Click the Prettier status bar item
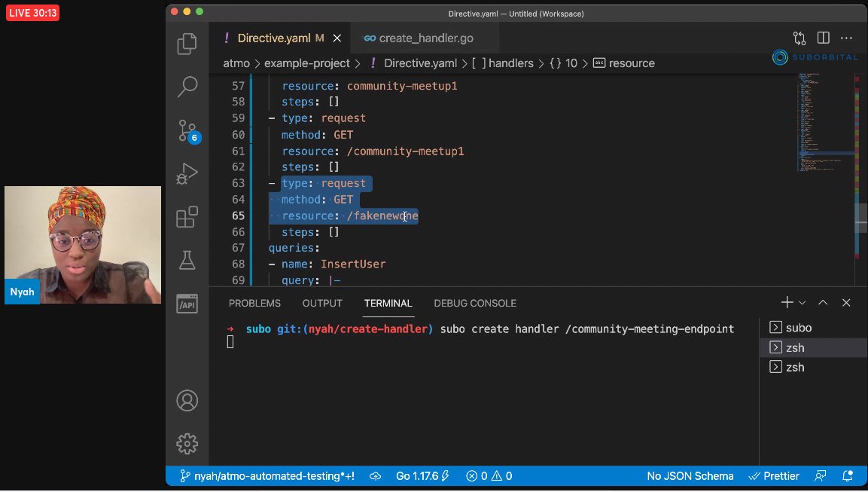868x492 pixels. 775,476
